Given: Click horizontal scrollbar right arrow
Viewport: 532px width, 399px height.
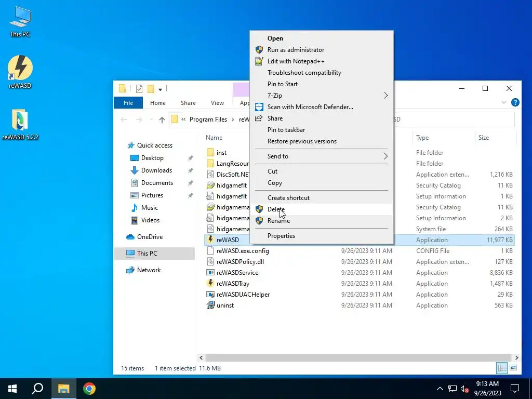Looking at the screenshot, I should (516, 357).
